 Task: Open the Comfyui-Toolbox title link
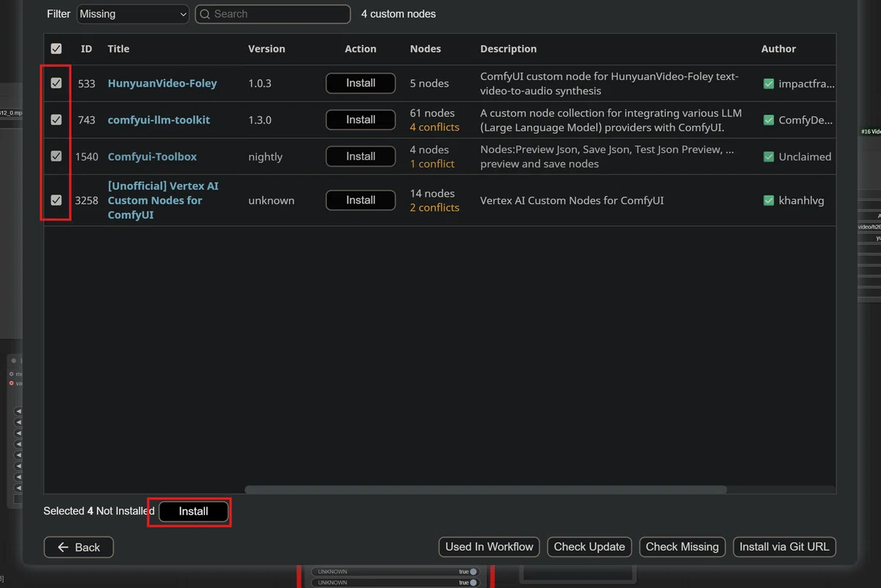[152, 156]
